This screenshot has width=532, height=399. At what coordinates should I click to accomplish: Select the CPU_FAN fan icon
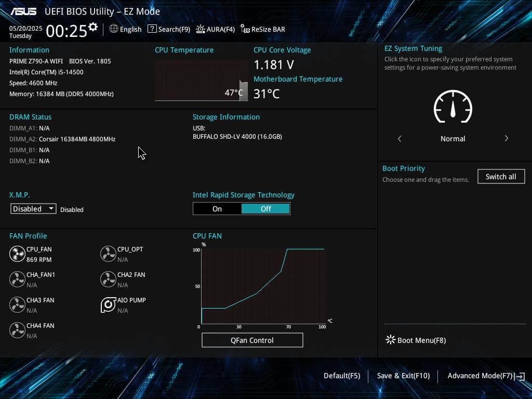17,254
